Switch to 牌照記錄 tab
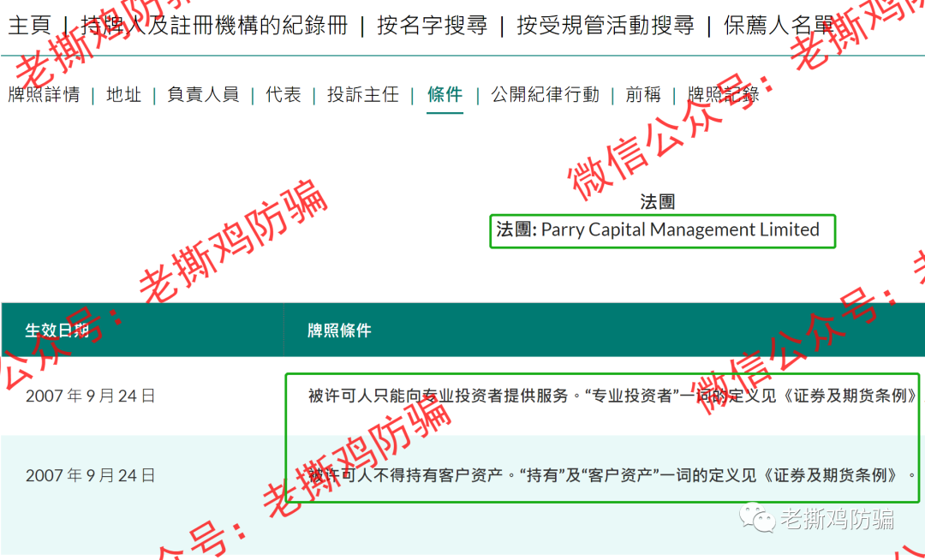This screenshot has width=925, height=560. pyautogui.click(x=723, y=95)
